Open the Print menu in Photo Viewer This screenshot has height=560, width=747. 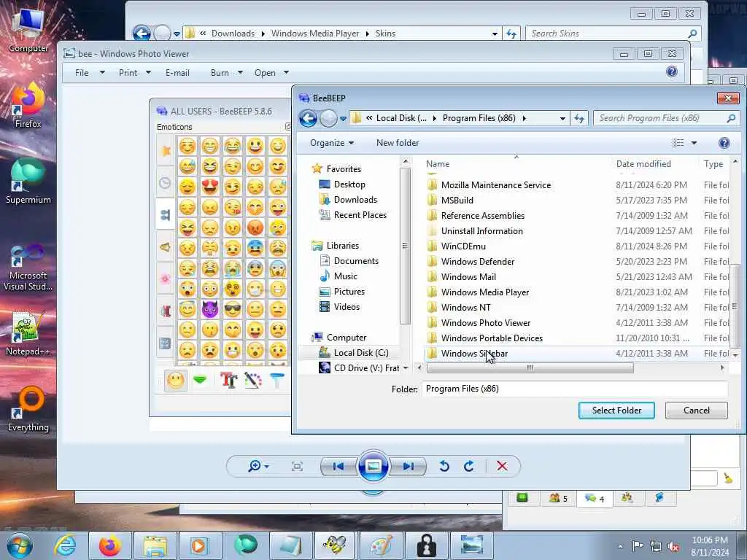134,72
